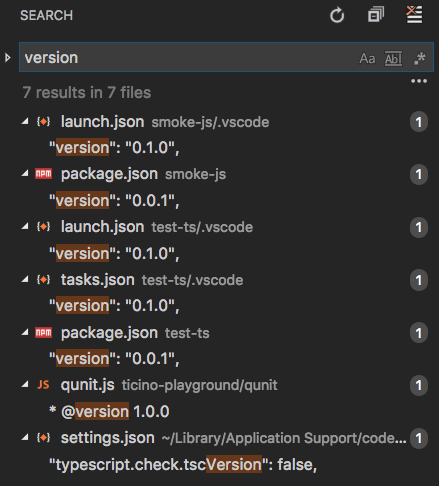Collapse package.json test-ts result
The image size is (439, 486).
pos(25,332)
